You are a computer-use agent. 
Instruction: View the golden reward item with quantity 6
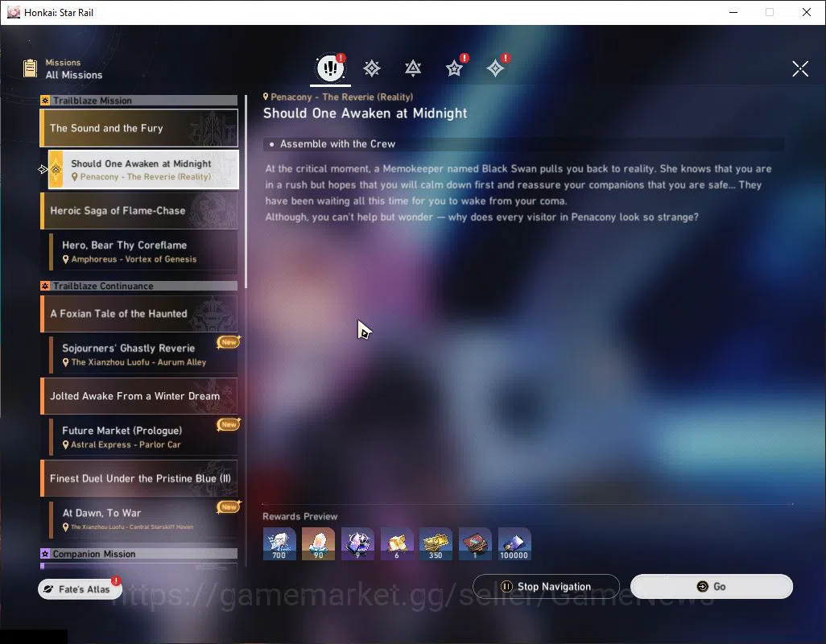tap(397, 544)
